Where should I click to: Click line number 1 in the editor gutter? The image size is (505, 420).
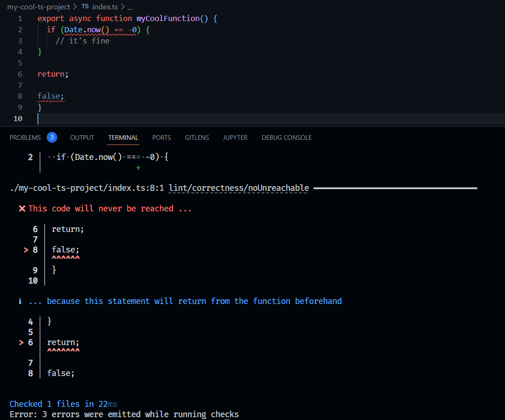[20, 19]
